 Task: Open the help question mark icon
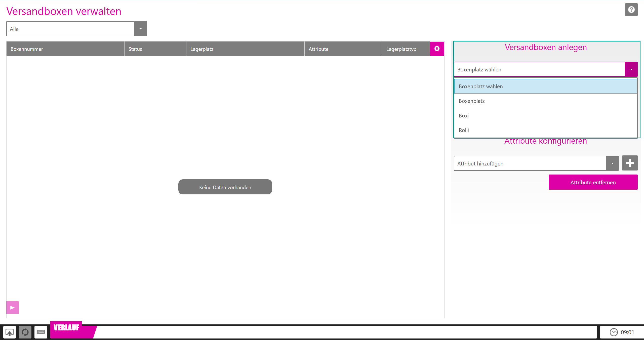[631, 10]
